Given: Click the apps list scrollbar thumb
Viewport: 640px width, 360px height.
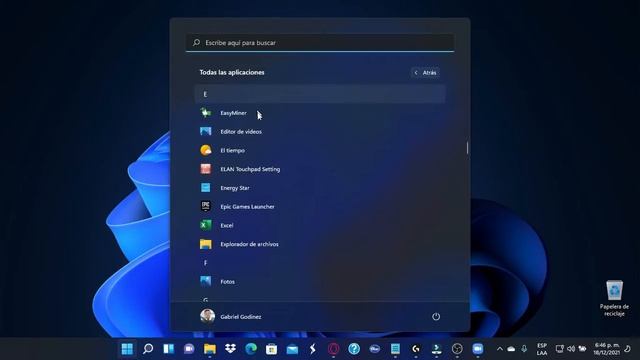Looking at the screenshot, I should coord(467,148).
